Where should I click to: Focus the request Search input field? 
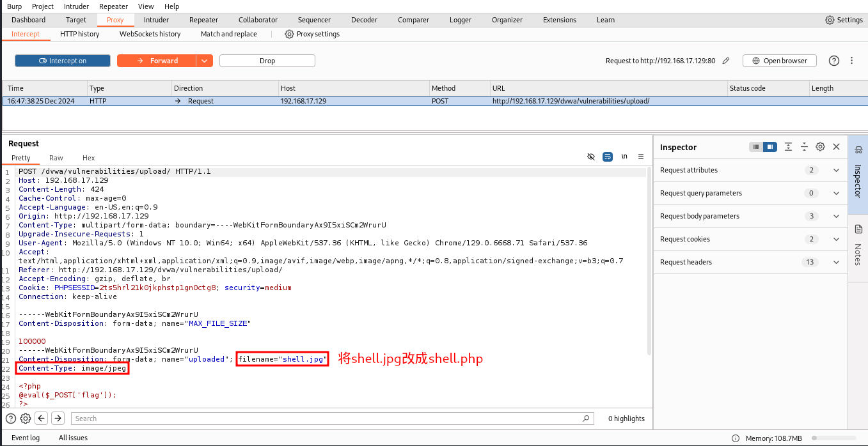(x=332, y=419)
